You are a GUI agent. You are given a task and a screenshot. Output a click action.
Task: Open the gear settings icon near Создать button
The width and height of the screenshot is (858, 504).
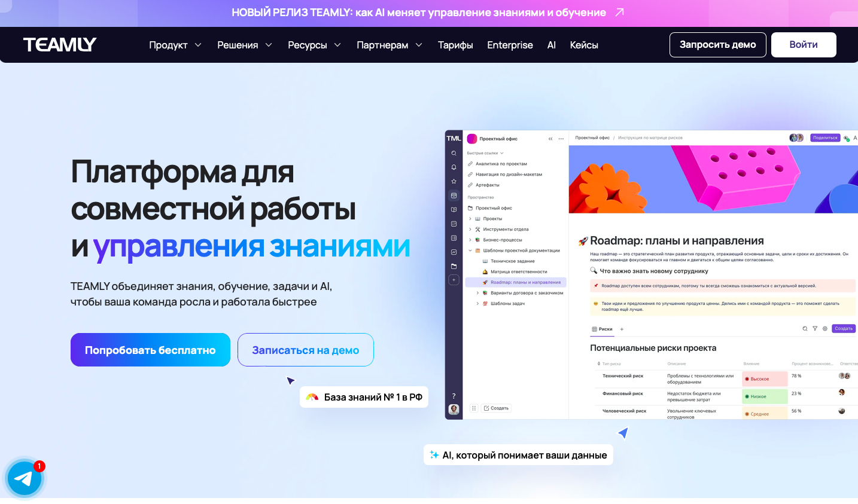(x=825, y=329)
